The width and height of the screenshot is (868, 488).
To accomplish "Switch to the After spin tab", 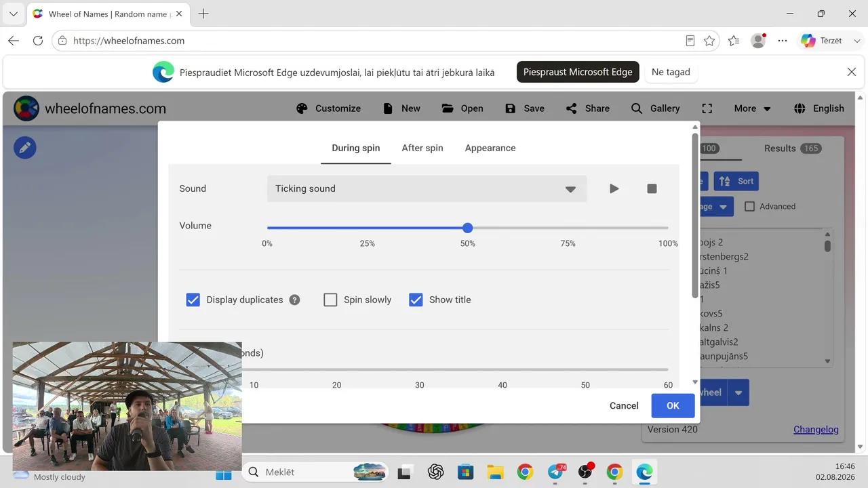I will click(x=422, y=148).
